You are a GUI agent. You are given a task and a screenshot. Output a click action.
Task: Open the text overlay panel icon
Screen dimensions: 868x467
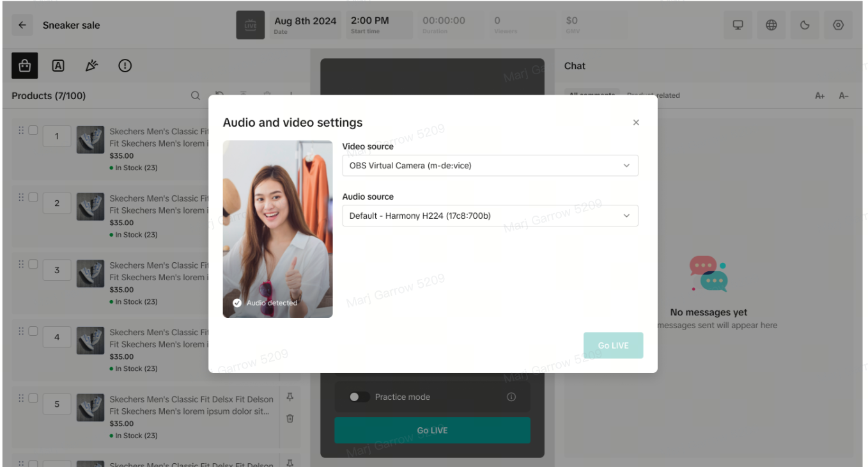tap(58, 65)
